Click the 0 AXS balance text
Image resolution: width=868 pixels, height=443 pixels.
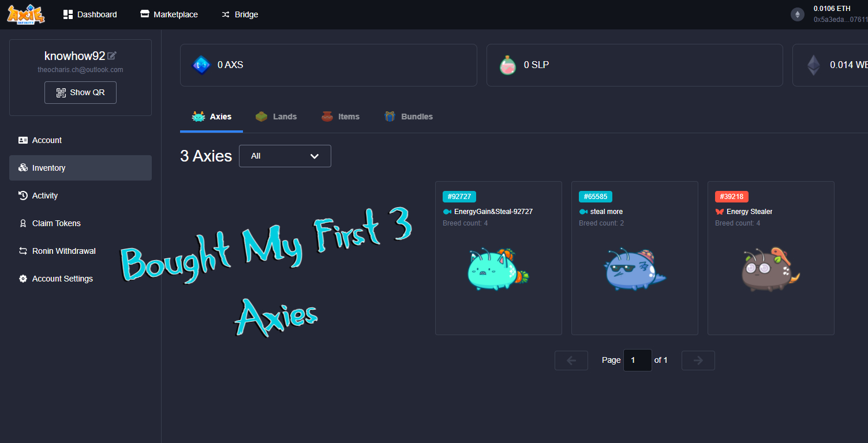pos(230,65)
